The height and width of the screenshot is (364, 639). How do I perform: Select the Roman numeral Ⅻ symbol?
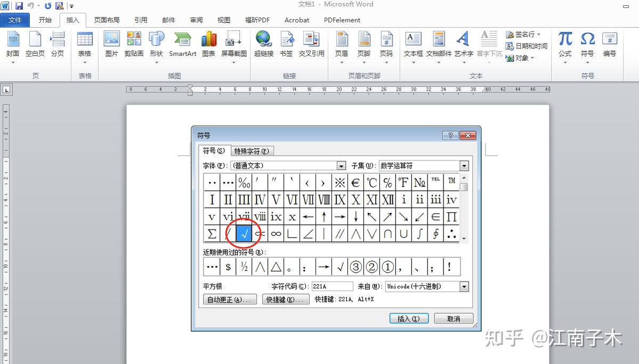pyautogui.click(x=387, y=199)
